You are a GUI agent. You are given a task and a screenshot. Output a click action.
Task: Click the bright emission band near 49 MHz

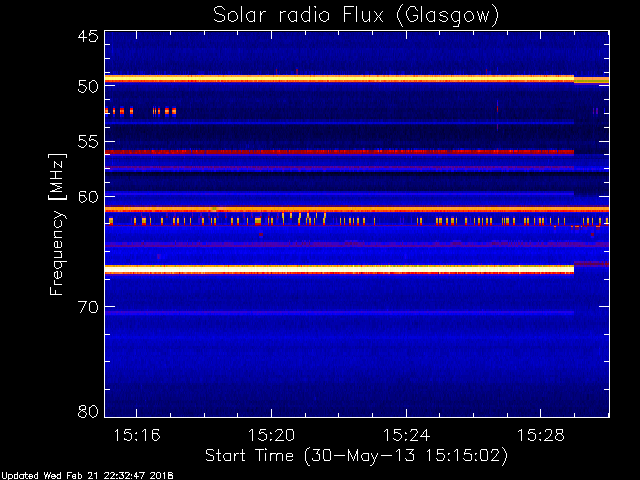340,78
